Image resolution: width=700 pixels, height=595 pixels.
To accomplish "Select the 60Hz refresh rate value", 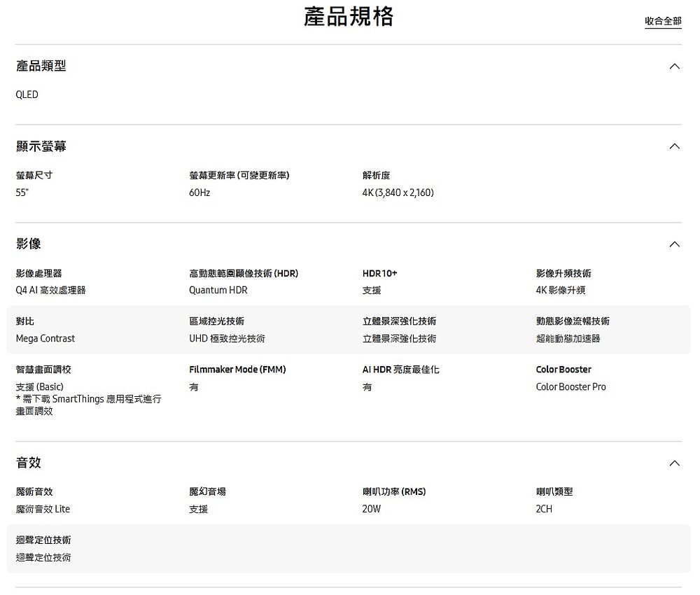I will coord(199,192).
